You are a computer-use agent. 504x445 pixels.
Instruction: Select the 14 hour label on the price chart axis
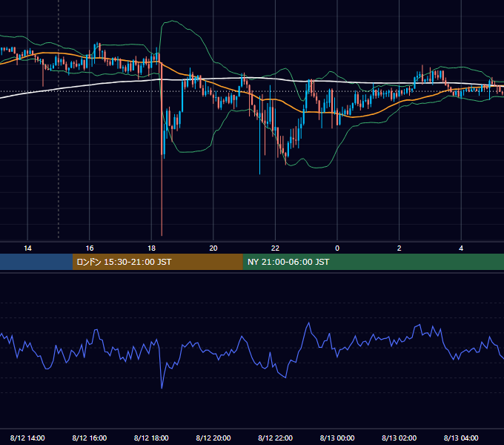27,248
